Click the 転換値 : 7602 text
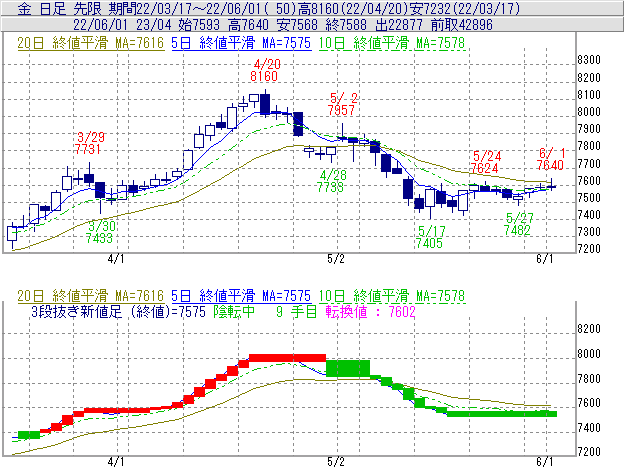Image resolution: width=624 pixels, height=475 pixels. click(x=370, y=312)
